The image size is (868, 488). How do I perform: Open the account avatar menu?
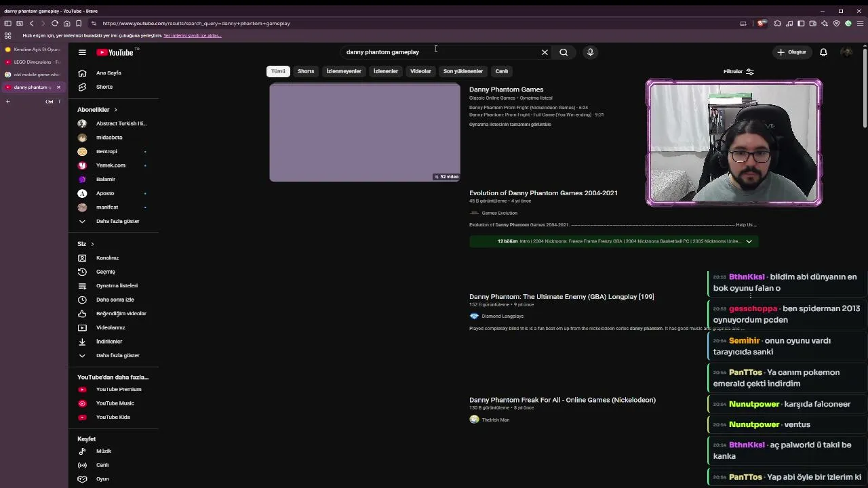[846, 52]
